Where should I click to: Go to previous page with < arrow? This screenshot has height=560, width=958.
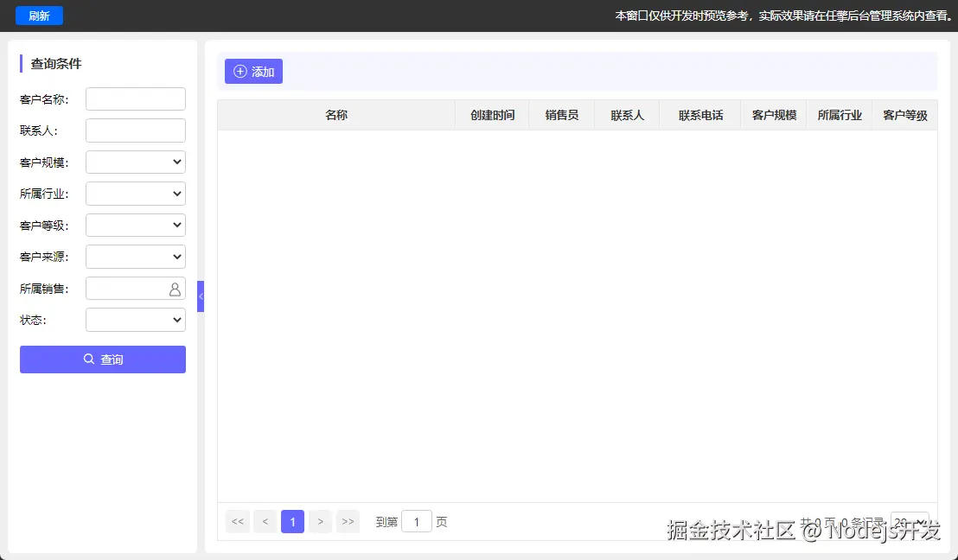265,521
